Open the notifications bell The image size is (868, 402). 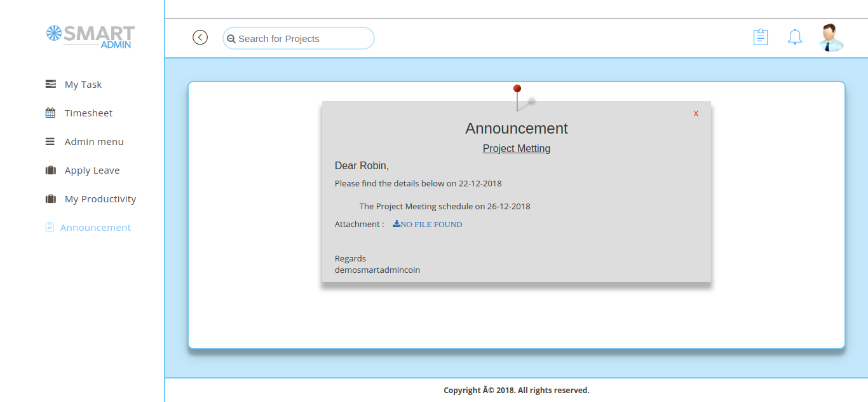(795, 37)
